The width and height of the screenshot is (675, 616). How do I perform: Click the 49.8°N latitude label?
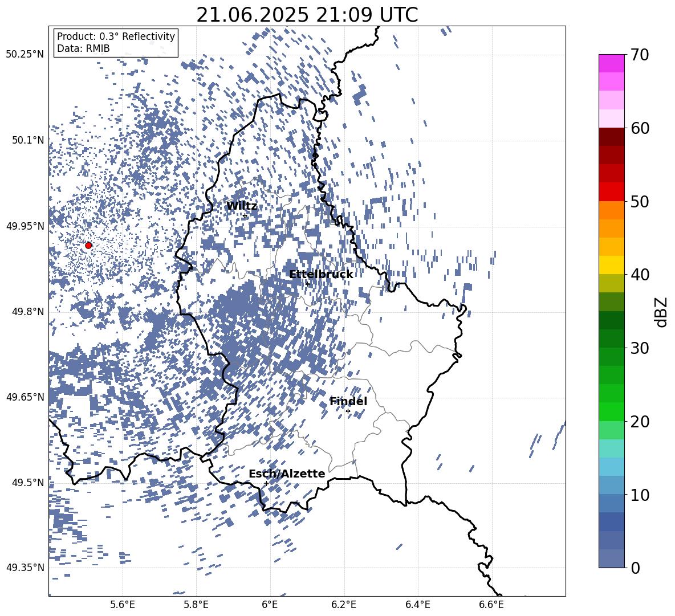29,312
